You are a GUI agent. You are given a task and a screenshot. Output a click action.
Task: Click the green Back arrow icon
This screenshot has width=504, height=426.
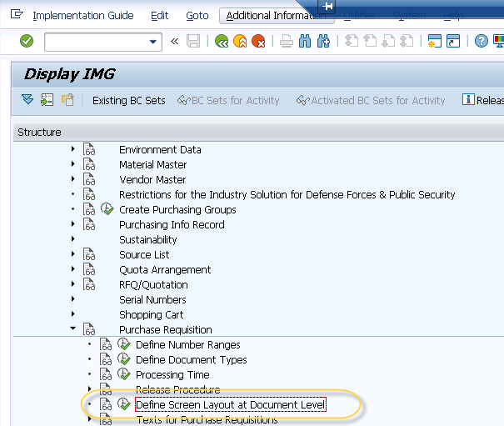tap(221, 41)
